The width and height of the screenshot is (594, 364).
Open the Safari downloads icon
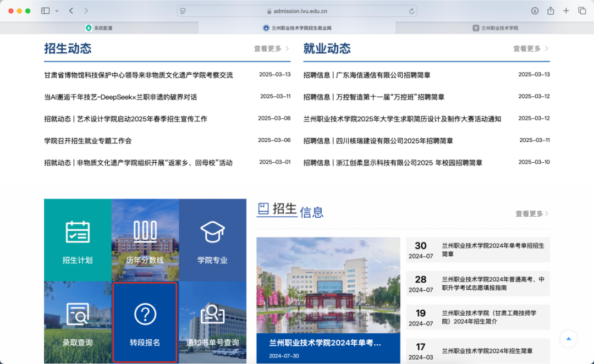(x=535, y=11)
